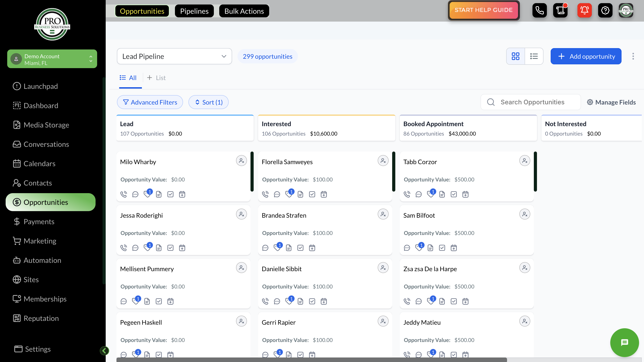Click appointment calendar icon on Tabb Corzor card

(x=465, y=194)
